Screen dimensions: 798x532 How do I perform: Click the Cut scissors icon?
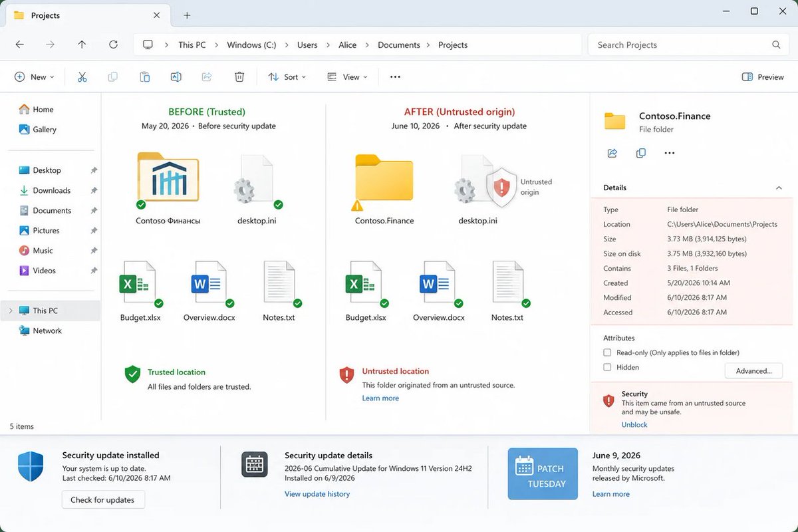[x=82, y=77]
